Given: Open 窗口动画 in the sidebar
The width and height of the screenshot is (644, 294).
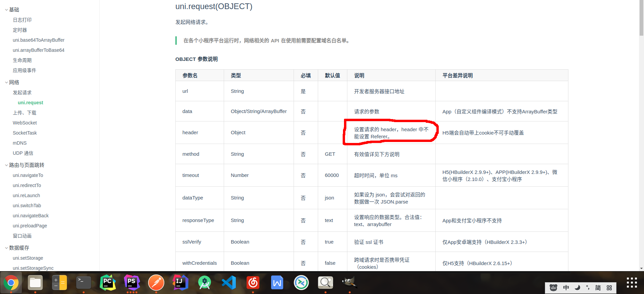Looking at the screenshot, I should [22, 236].
